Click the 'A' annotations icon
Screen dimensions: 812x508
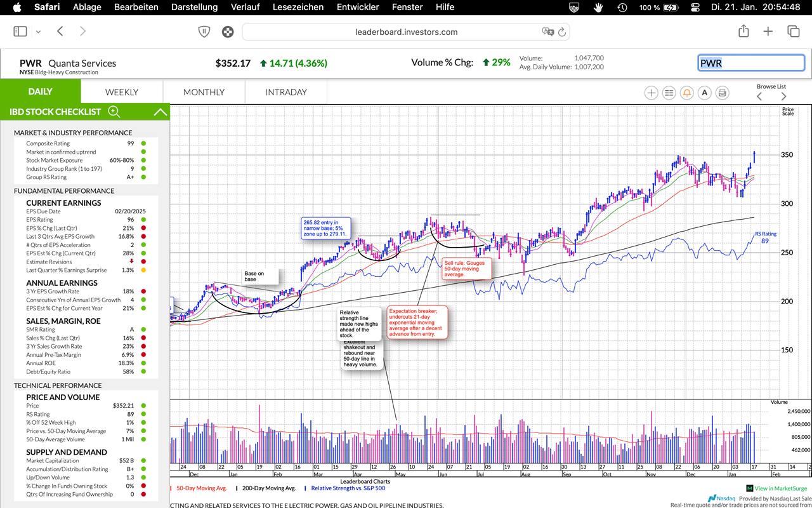(704, 93)
